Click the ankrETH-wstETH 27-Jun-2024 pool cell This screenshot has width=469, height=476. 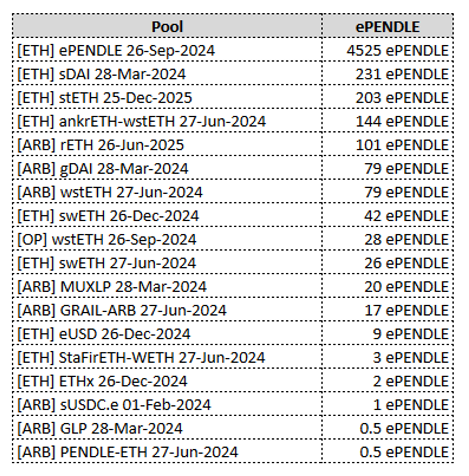pyautogui.click(x=142, y=122)
